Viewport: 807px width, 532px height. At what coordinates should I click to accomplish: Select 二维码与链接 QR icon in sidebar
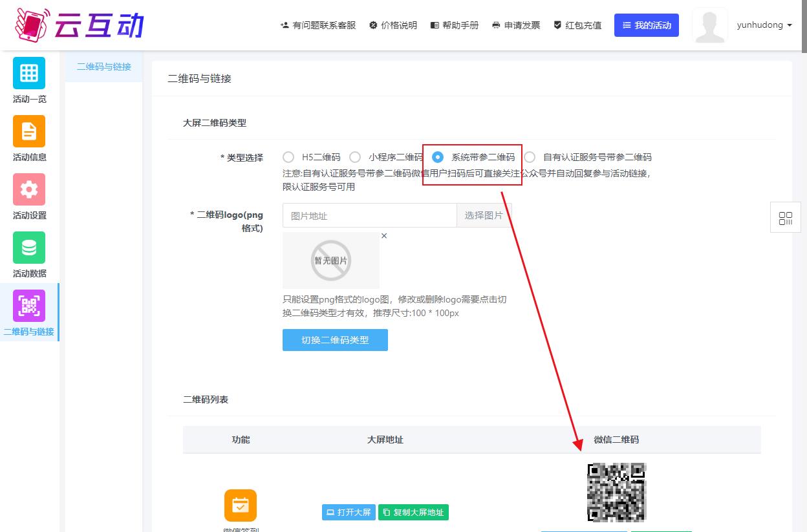tap(29, 306)
